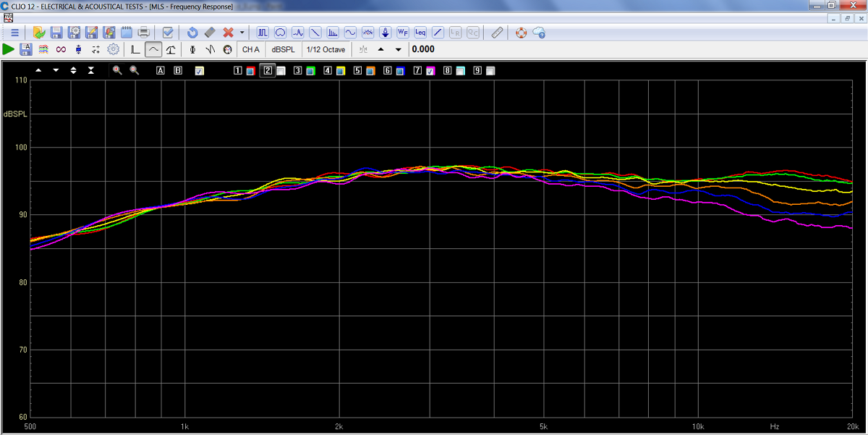Click the printer icon
The width and height of the screenshot is (868, 435).
[x=144, y=33]
